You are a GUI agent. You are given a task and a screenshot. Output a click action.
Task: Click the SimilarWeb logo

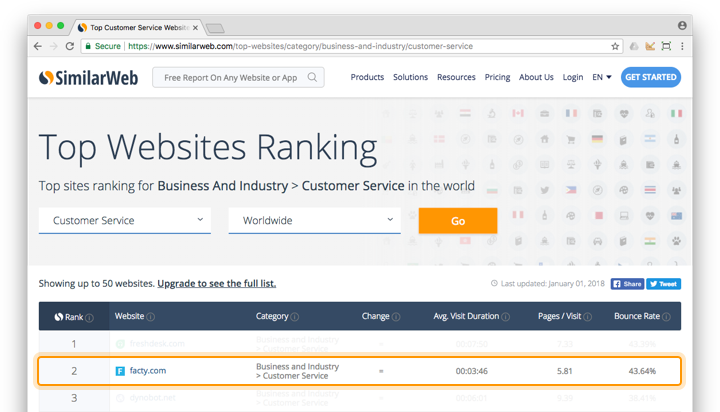[88, 78]
